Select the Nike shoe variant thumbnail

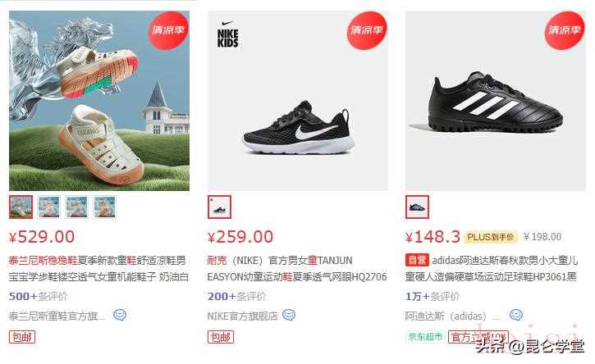(219, 207)
